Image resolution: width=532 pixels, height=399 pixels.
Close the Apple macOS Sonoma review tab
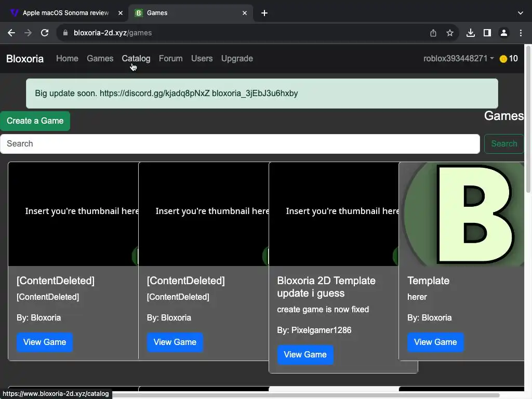[121, 13]
